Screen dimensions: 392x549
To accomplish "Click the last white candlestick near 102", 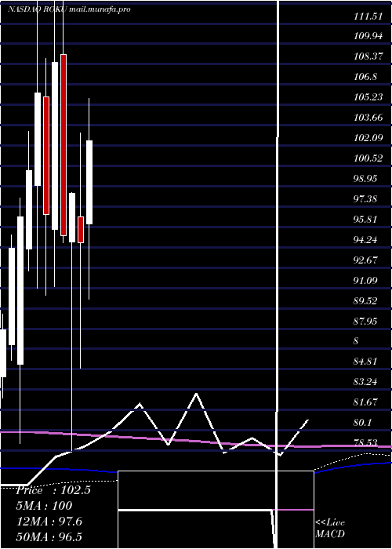I will (x=89, y=182).
